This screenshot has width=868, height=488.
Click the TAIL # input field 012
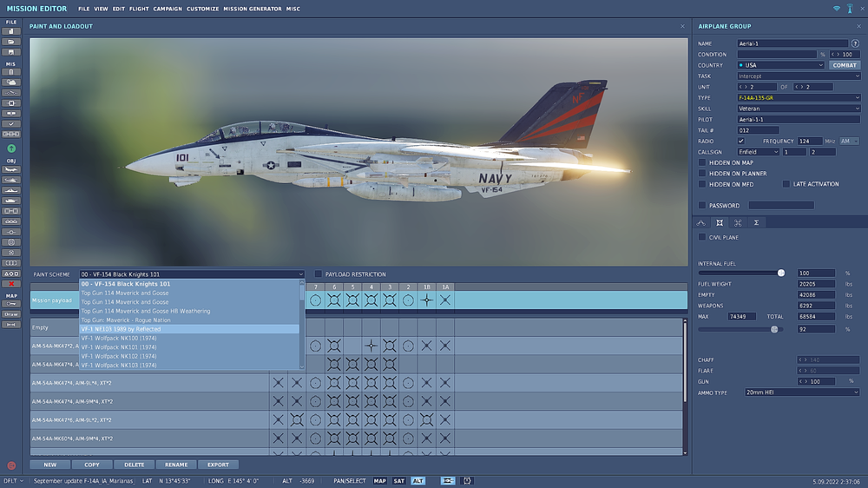[x=758, y=130]
